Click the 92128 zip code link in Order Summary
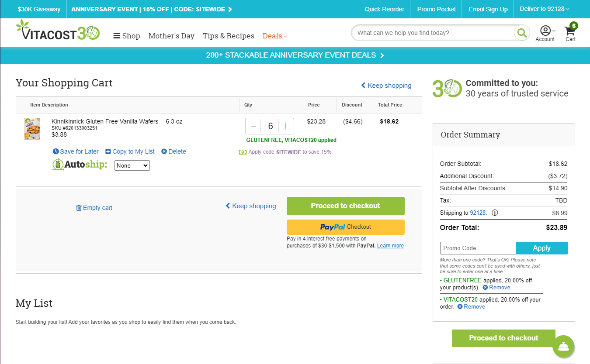This screenshot has height=364, width=590. [x=478, y=213]
